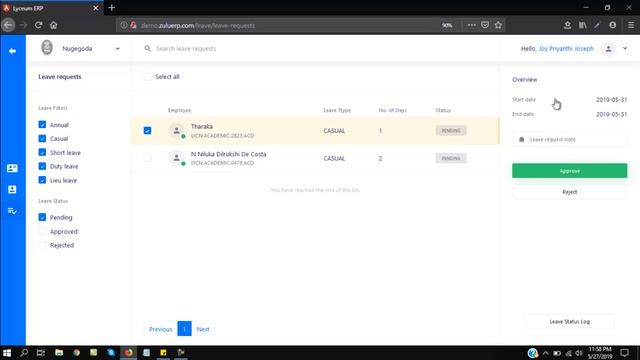Click the taskbar clock showing 11:58 PM
This screenshot has height=360, width=640.
600,353
